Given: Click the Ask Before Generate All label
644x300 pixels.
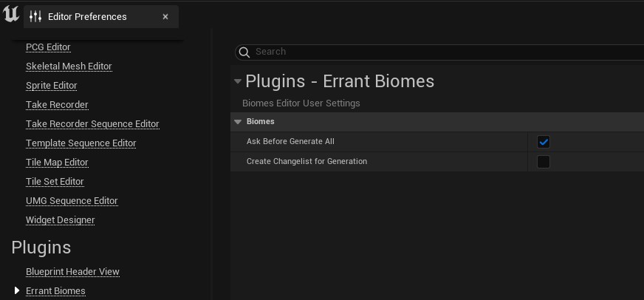Looking at the screenshot, I should [x=290, y=141].
